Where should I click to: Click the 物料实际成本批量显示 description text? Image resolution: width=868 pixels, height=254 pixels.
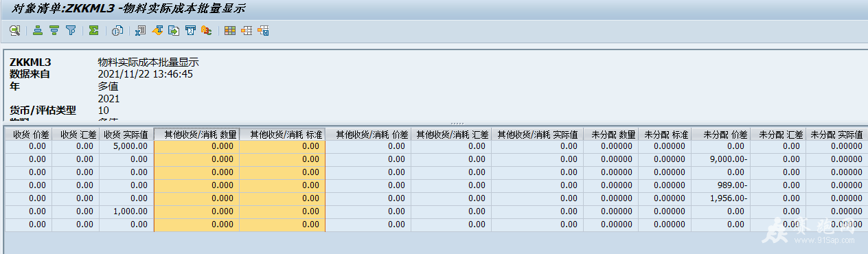click(x=148, y=62)
